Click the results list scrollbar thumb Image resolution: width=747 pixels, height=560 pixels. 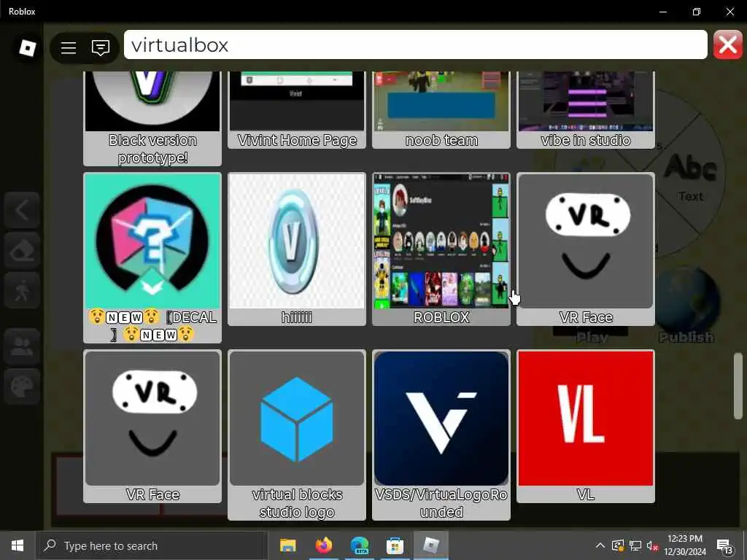pyautogui.click(x=738, y=386)
